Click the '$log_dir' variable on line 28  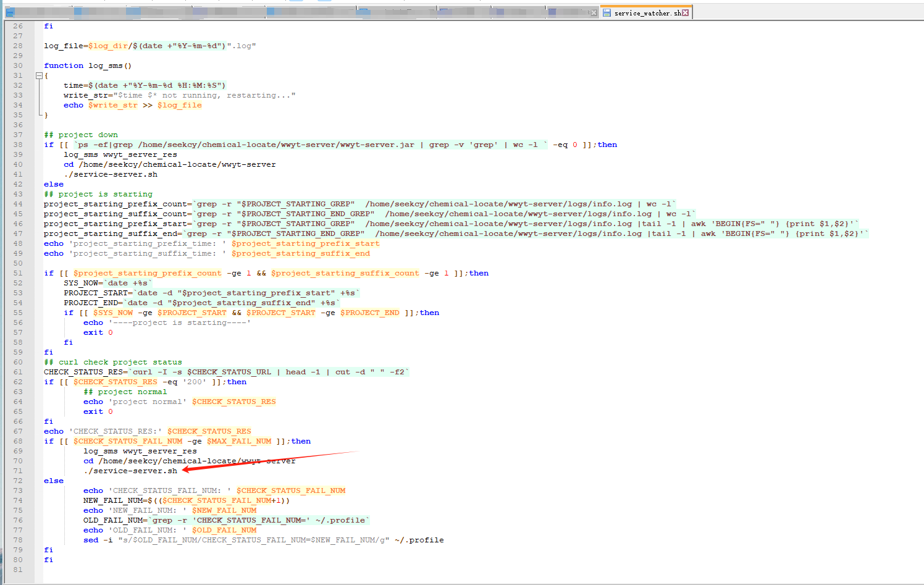click(x=108, y=46)
